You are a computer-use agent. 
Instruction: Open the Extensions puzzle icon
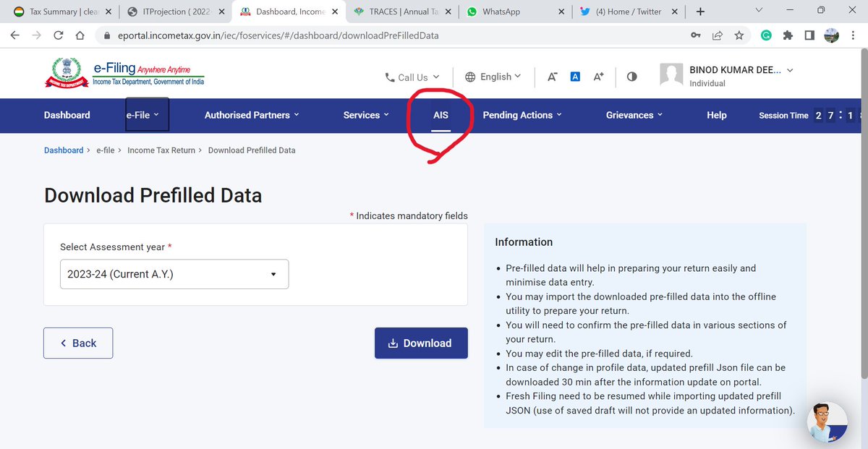788,35
